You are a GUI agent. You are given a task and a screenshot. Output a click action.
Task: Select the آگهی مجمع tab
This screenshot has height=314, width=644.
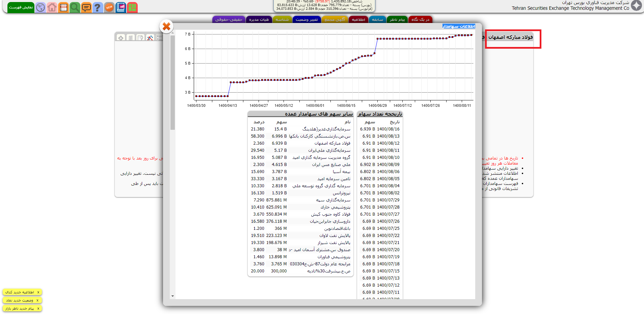[x=335, y=20]
